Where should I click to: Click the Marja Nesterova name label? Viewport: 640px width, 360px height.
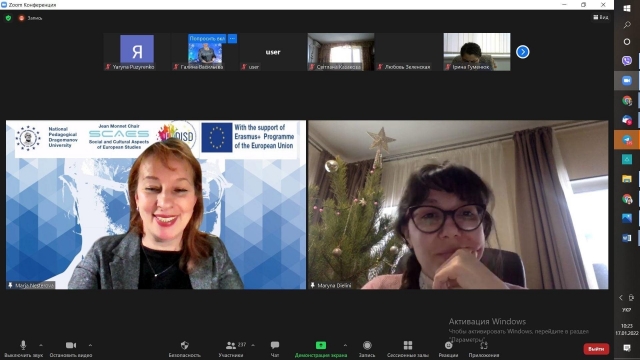[34, 285]
